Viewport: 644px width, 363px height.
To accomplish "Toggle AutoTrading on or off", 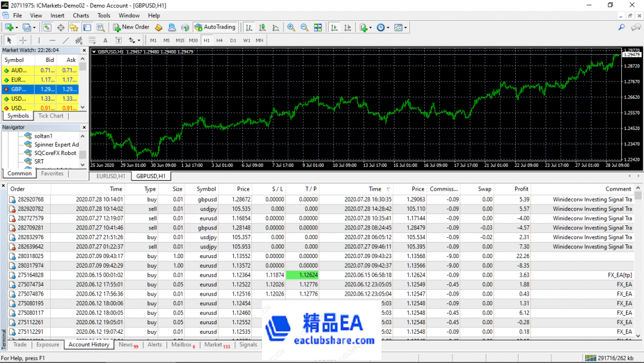I will click(215, 27).
